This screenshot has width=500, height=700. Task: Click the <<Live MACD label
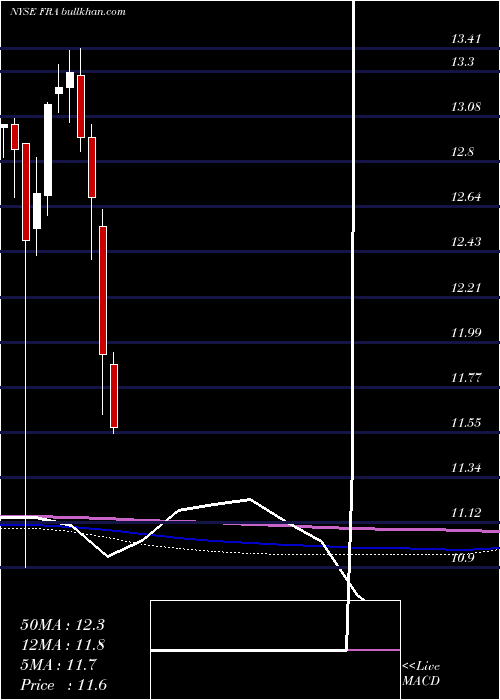pos(421,673)
